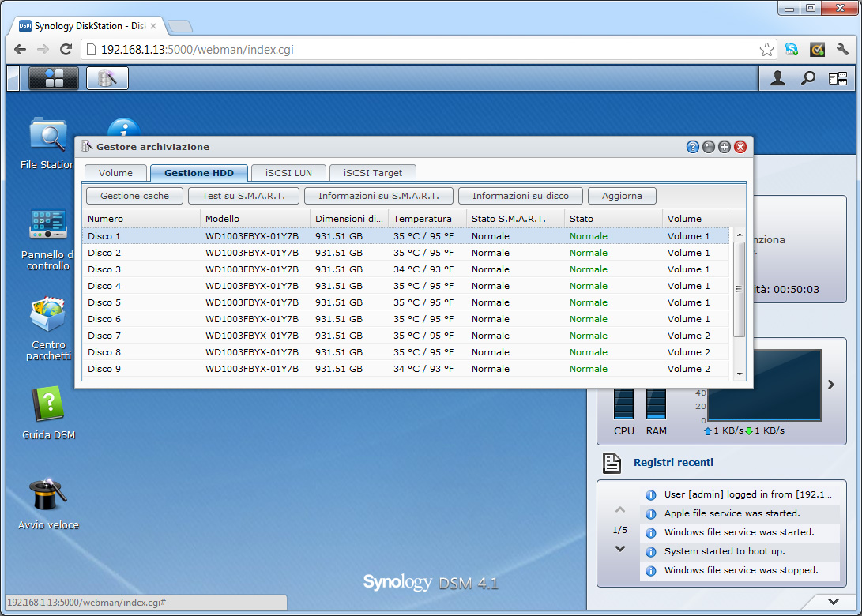Screen dimensions: 862x616
Task: Open the user options icon in DSM taskbar
Action: pos(777,78)
